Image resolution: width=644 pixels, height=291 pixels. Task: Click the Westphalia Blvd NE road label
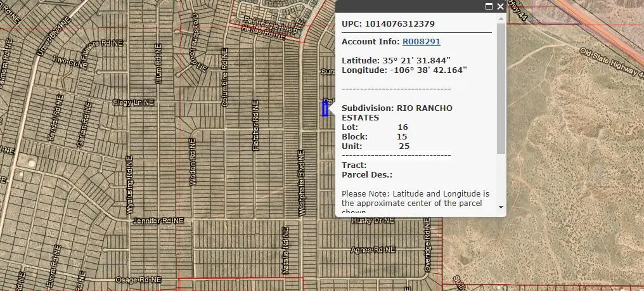302,183
